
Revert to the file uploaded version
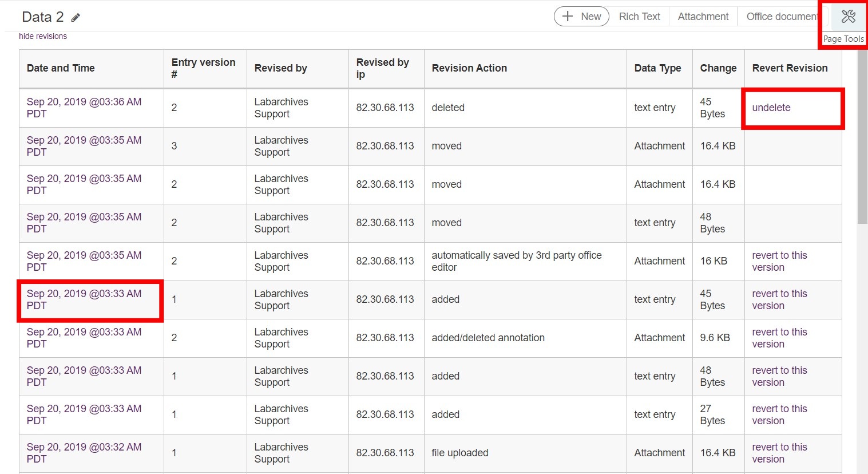pos(779,453)
